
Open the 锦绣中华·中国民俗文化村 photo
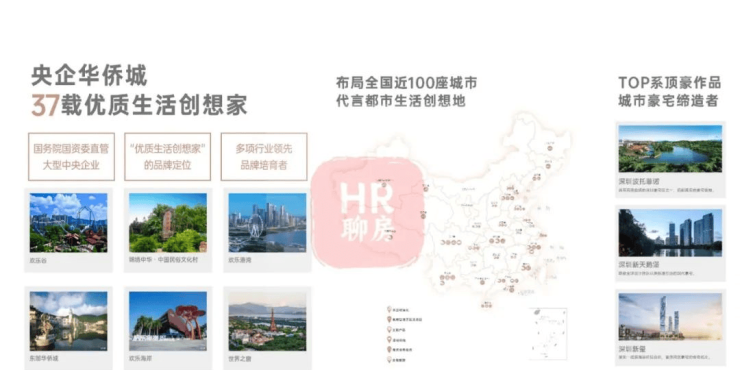coord(168,223)
